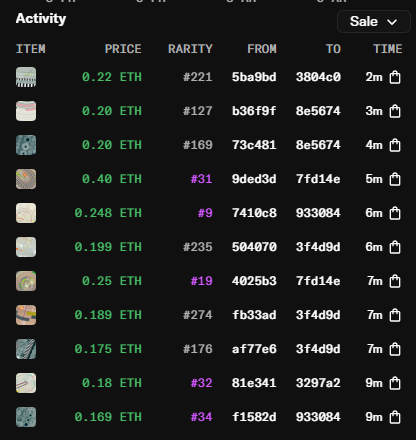The width and height of the screenshot is (416, 440).
Task: Click the purple rarity rank #34
Action: 201,417
